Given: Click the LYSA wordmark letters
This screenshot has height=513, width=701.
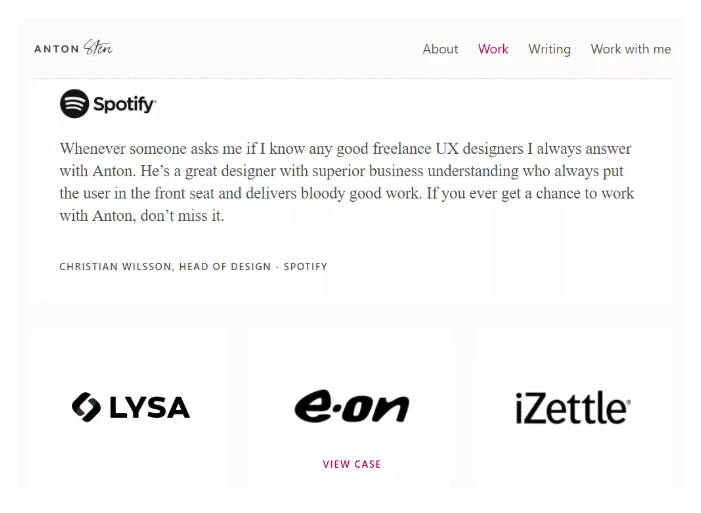Looking at the screenshot, I should (147, 407).
